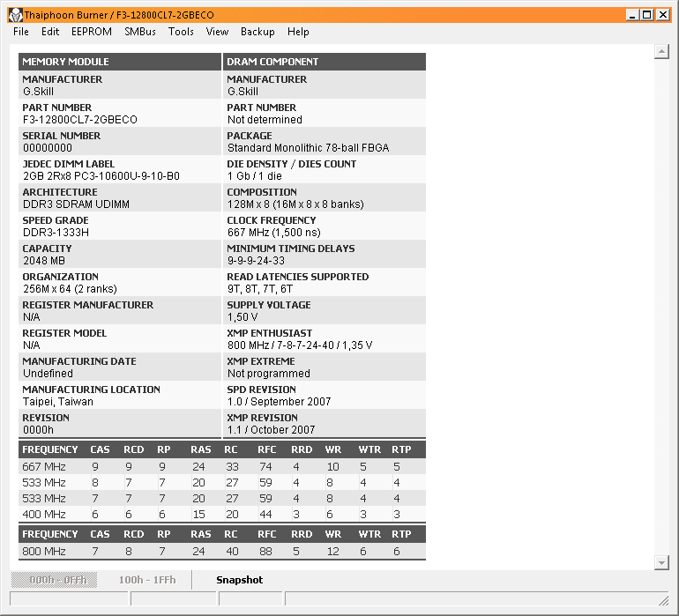Click minimum timing delays 9-9-9-24-33

click(257, 261)
